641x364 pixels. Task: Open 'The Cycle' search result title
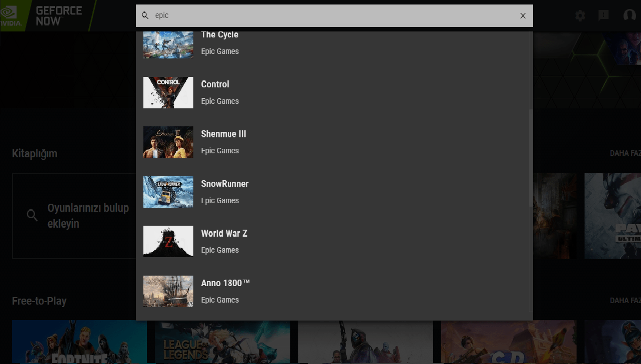pos(220,34)
